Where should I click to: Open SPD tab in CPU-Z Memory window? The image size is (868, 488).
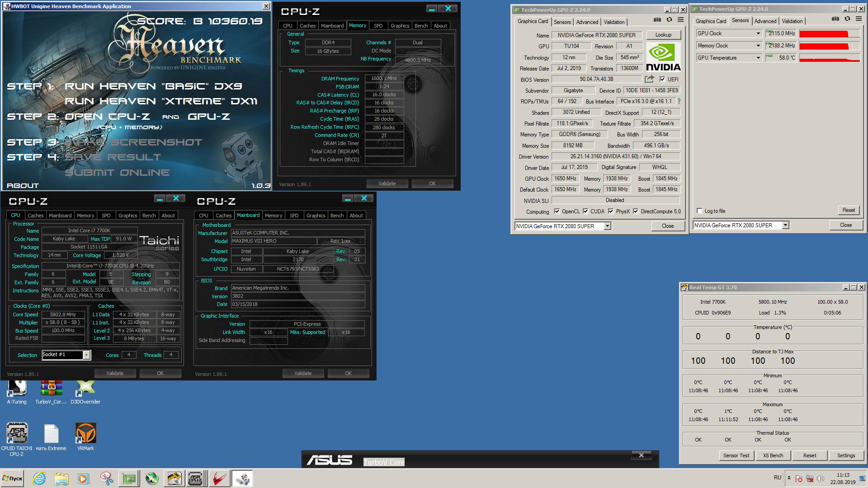(x=378, y=26)
